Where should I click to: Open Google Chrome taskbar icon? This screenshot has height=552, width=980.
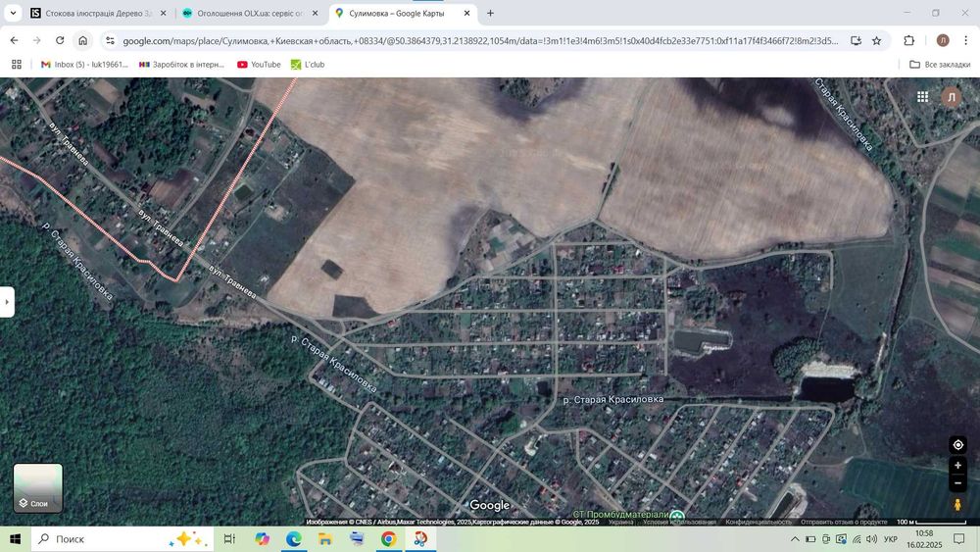click(388, 539)
